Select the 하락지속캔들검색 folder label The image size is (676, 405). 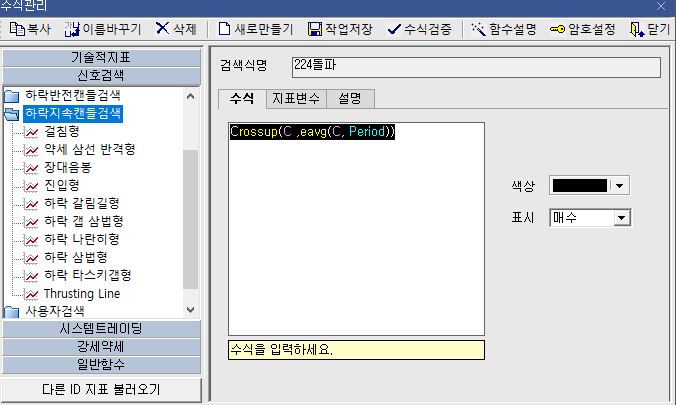73,113
